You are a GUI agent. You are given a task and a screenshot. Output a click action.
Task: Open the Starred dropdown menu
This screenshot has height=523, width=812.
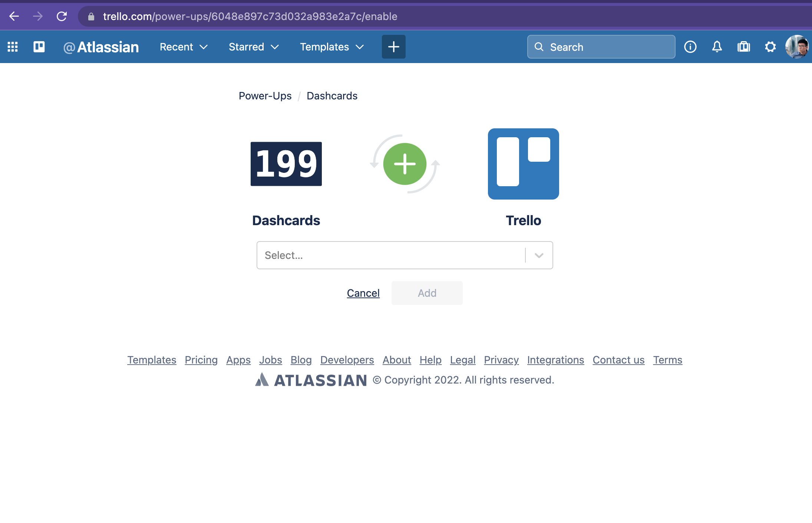254,47
